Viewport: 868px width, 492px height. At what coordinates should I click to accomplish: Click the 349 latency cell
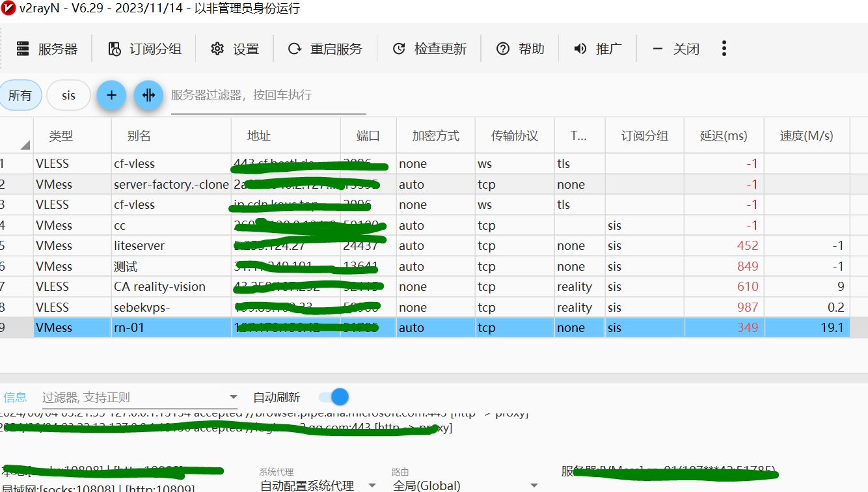[x=724, y=327]
